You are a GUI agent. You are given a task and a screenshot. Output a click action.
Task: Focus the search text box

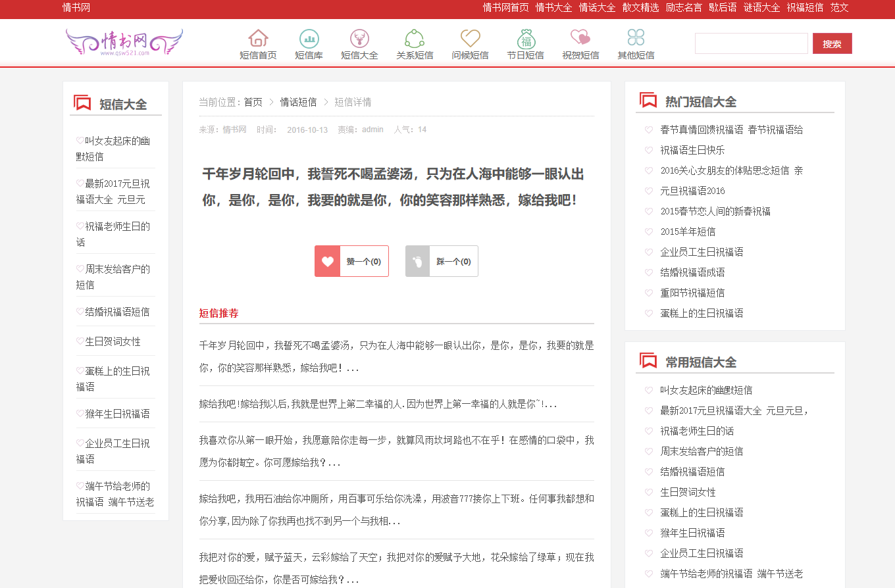752,43
